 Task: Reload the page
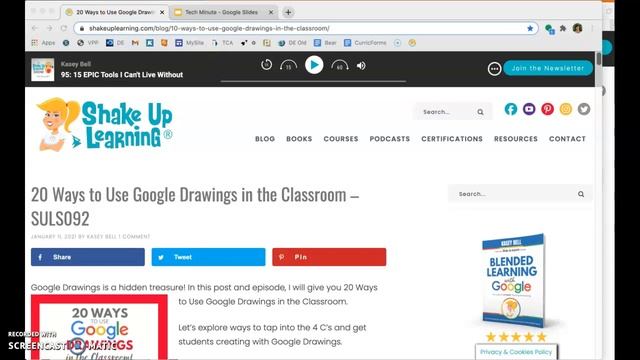pos(64,28)
